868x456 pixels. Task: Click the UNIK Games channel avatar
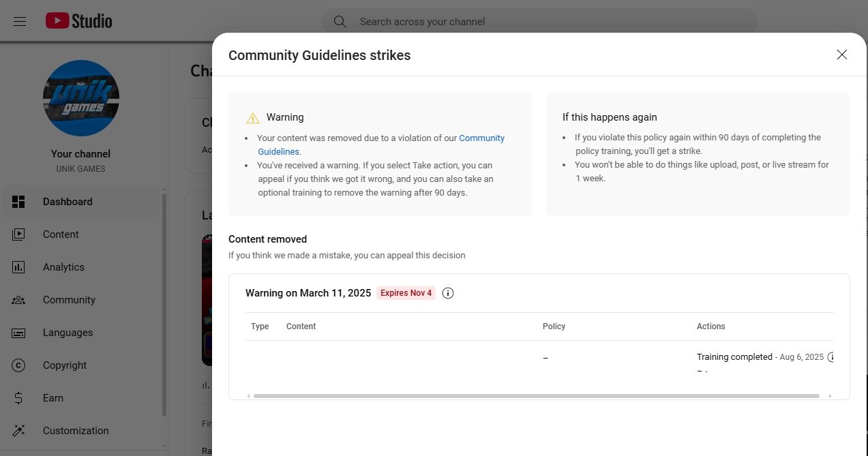pyautogui.click(x=81, y=98)
